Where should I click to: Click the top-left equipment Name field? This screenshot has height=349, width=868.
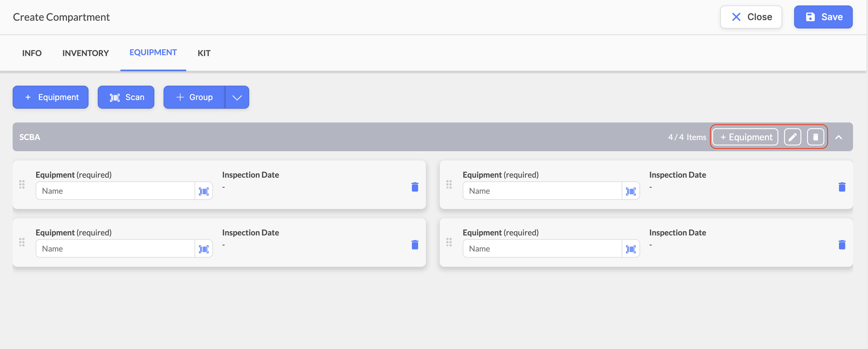coord(115,191)
